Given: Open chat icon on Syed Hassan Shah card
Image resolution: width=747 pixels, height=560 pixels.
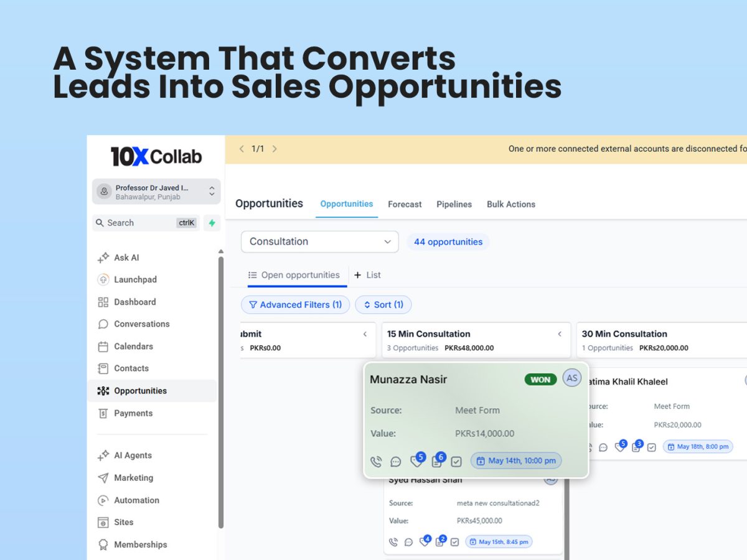Looking at the screenshot, I should [x=408, y=542].
